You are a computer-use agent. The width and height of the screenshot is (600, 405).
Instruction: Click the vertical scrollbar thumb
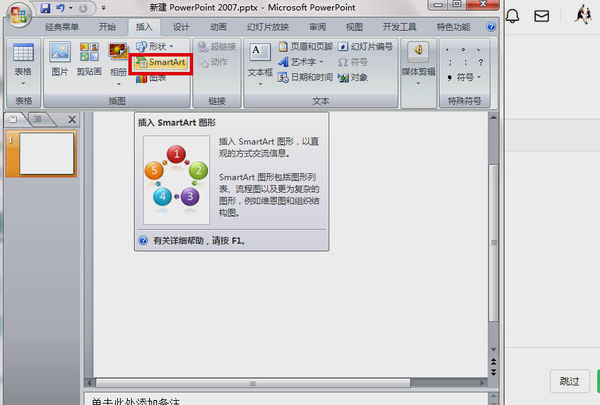494,243
